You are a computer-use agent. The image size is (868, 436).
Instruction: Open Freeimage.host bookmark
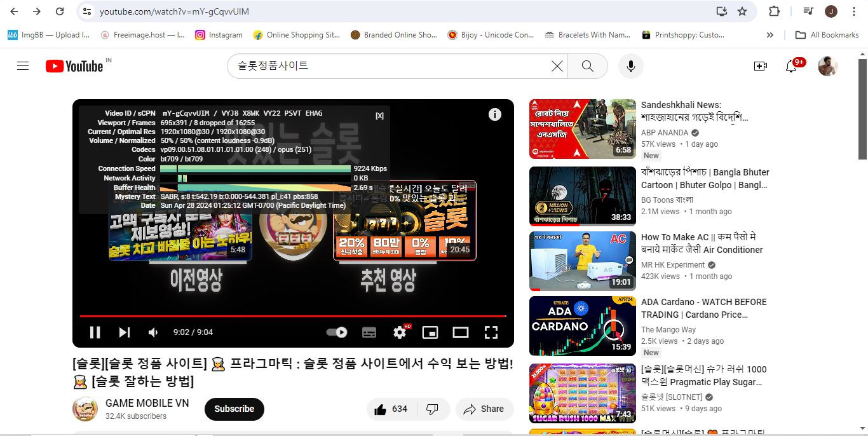142,35
